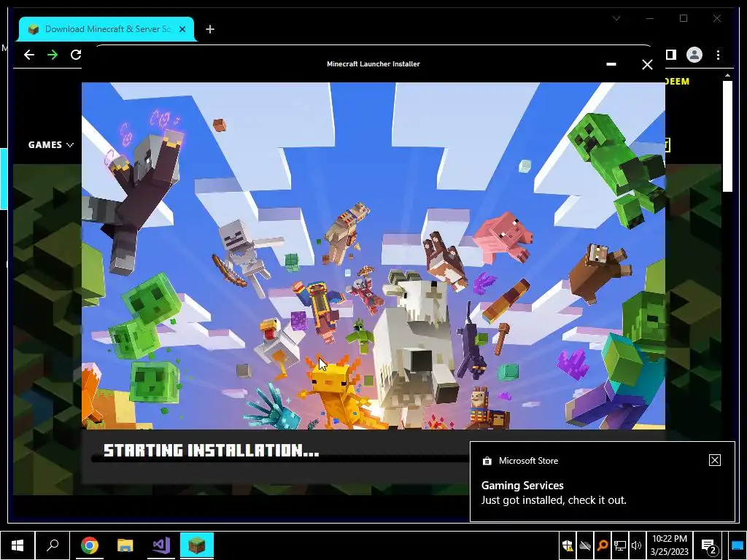
Task: Click the Minecraft Launcher Installer title
Action: [x=373, y=64]
